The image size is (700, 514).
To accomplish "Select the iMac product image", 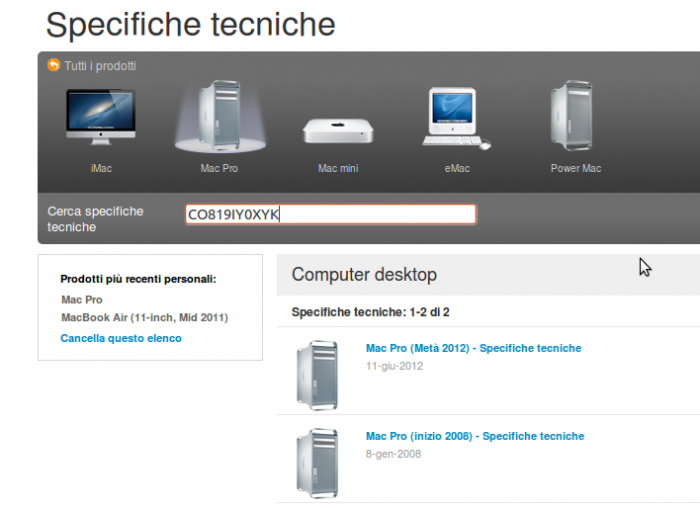I will click(101, 117).
